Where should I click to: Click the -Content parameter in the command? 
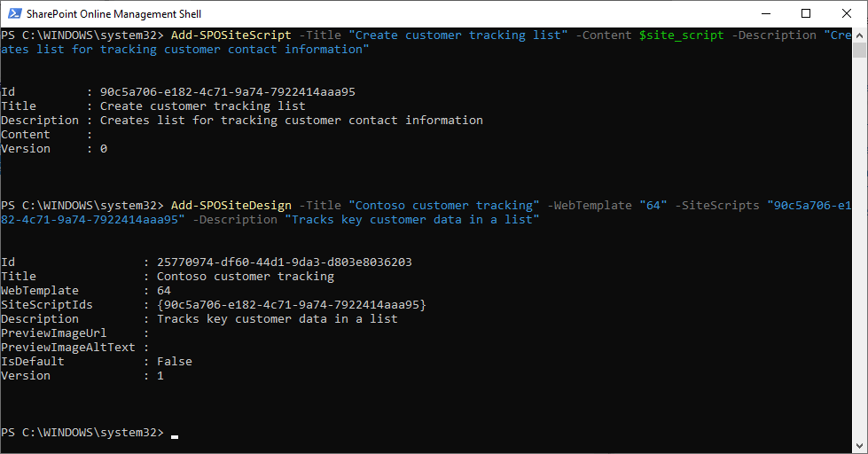(x=604, y=35)
